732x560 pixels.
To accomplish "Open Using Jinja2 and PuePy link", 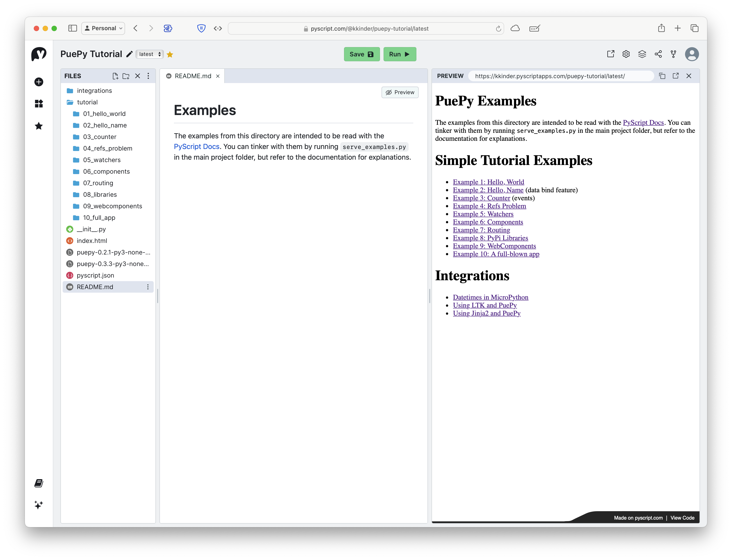I will [x=487, y=313].
